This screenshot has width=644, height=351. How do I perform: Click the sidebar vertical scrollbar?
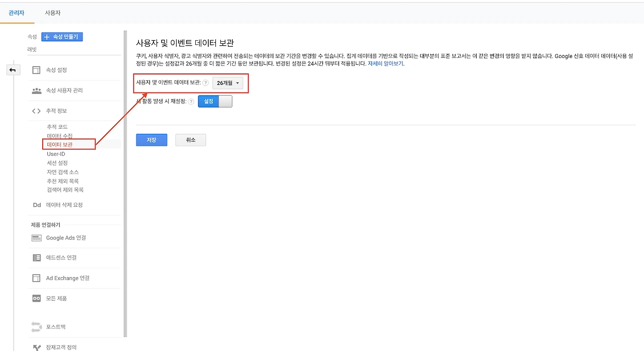click(x=125, y=184)
